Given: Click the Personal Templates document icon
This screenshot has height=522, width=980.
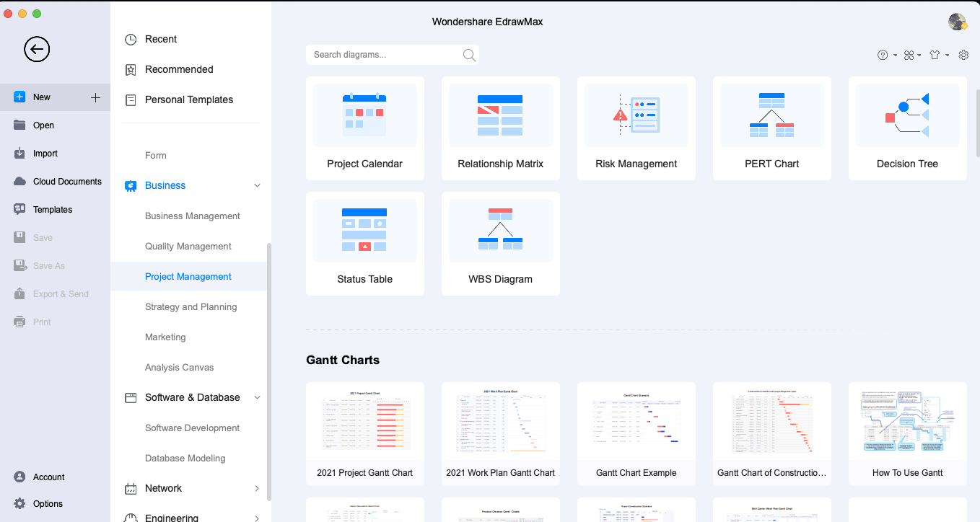Looking at the screenshot, I should [x=131, y=100].
